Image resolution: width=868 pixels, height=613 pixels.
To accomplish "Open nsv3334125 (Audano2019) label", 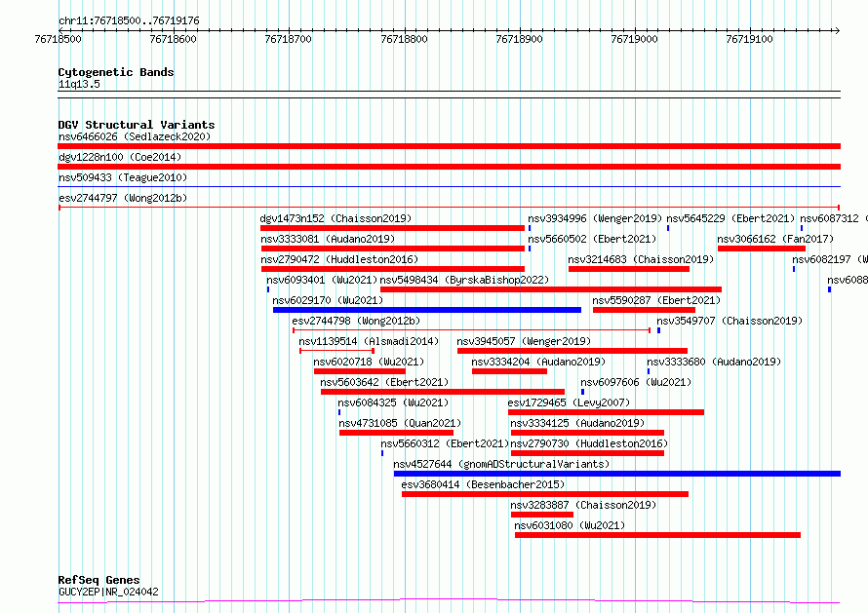I will click(578, 423).
